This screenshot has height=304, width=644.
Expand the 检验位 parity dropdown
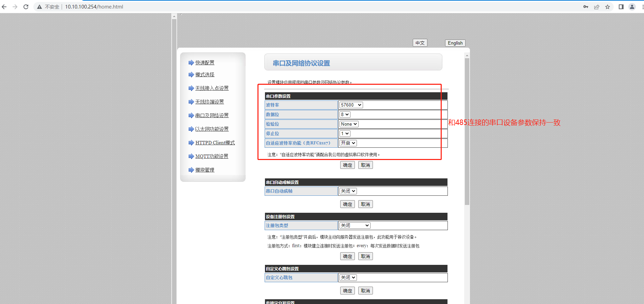349,124
